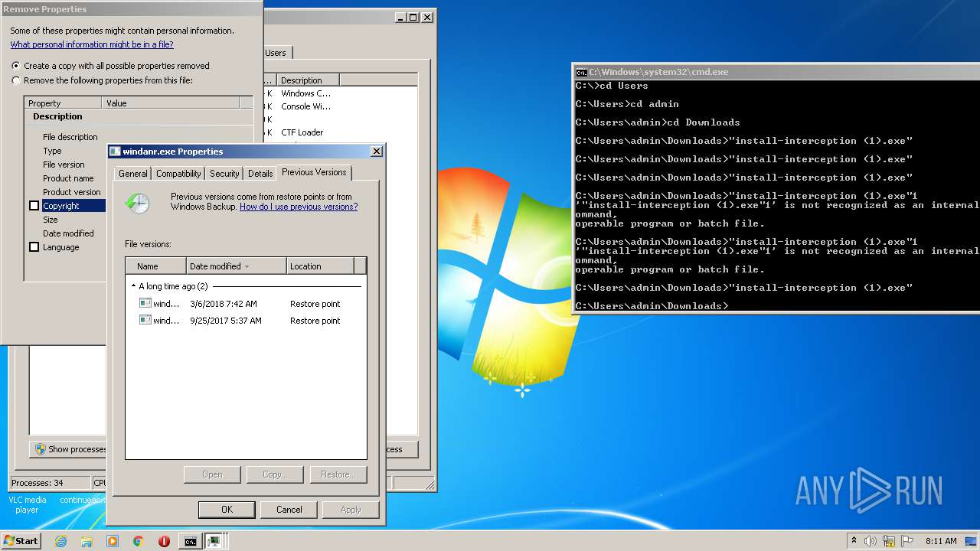Click OK in windanr.exe Properties
This screenshot has width=980, height=551.
tap(227, 510)
